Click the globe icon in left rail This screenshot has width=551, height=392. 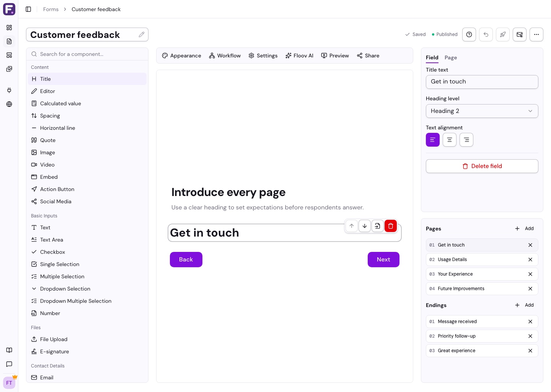coord(9,104)
